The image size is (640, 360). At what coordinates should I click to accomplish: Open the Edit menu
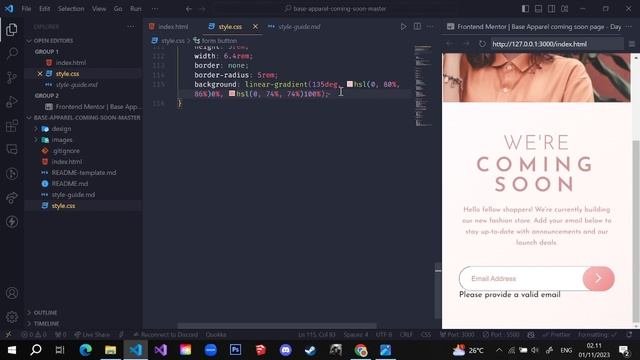[44, 9]
